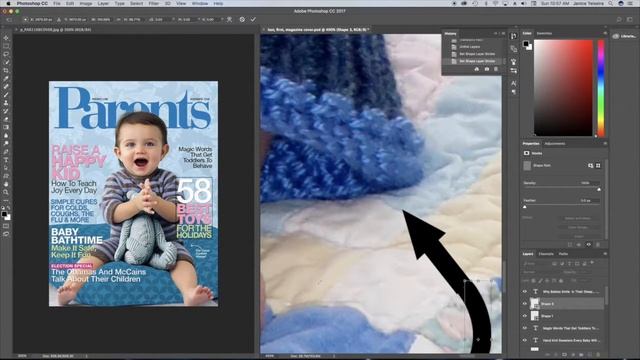Select the Hand tool
The image size is (640, 360).
(x=6, y=184)
